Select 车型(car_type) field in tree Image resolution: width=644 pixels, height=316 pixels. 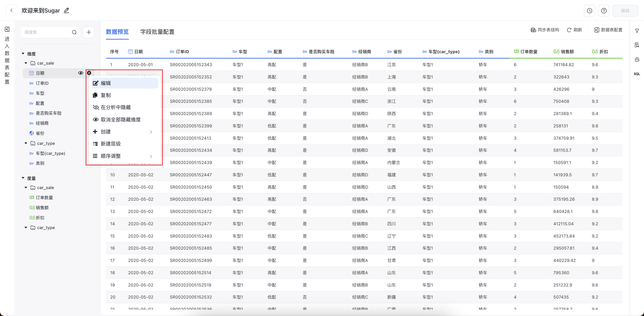coord(50,153)
